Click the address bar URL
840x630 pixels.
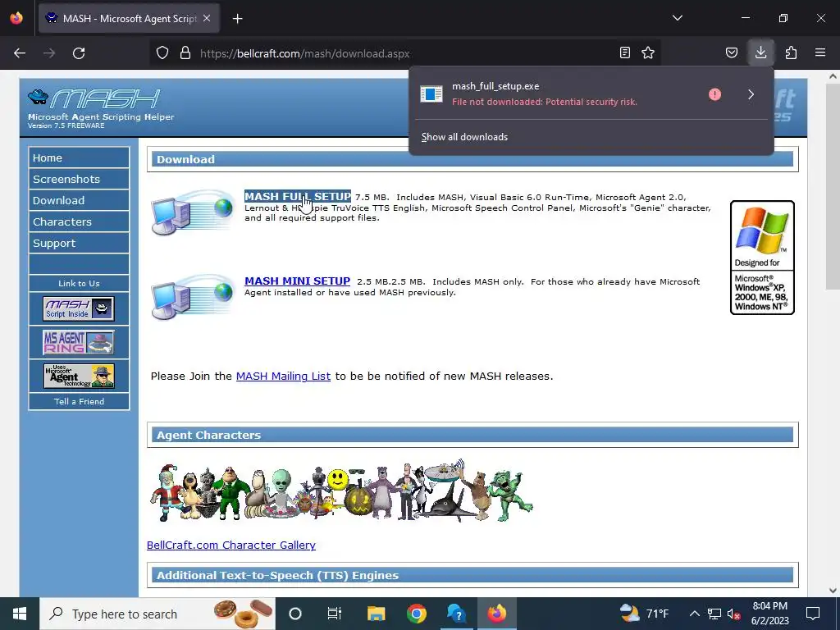point(305,53)
